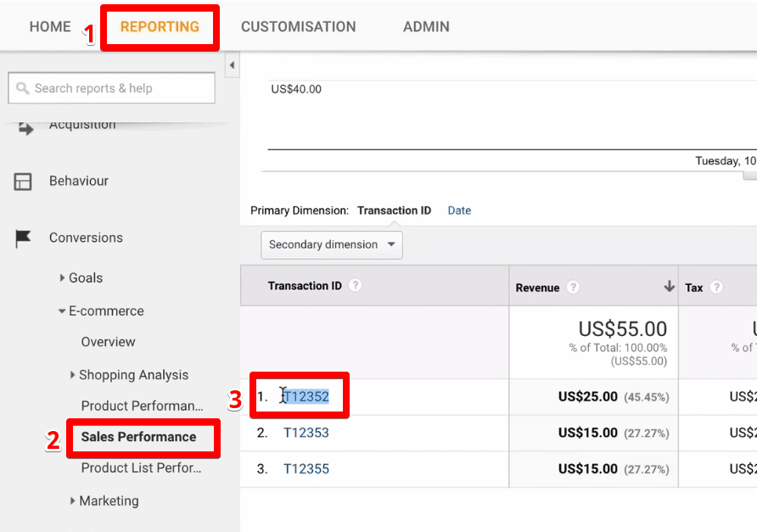Open the HOME tab
Viewport: 757px width, 532px height.
coord(50,26)
